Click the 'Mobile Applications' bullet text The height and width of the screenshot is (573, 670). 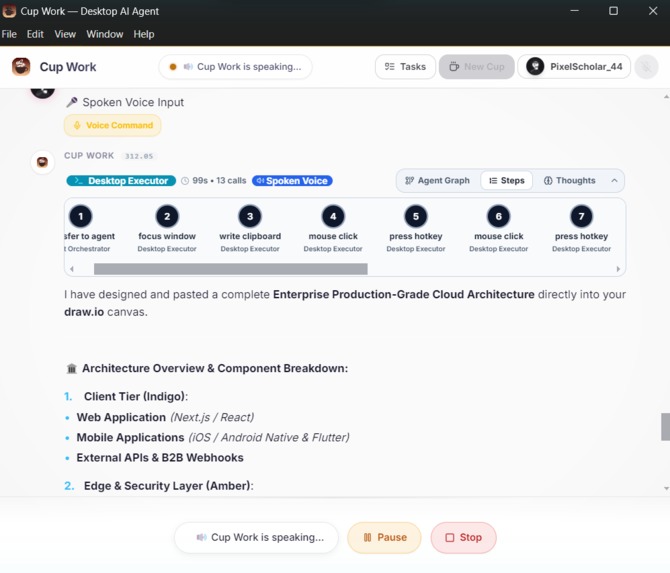point(130,438)
